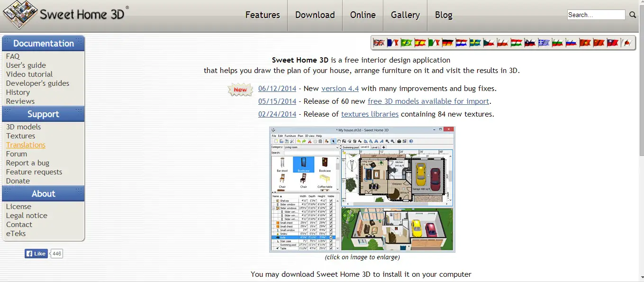This screenshot has width=644, height=282.
Task: Open the License link
Action: tap(18, 207)
